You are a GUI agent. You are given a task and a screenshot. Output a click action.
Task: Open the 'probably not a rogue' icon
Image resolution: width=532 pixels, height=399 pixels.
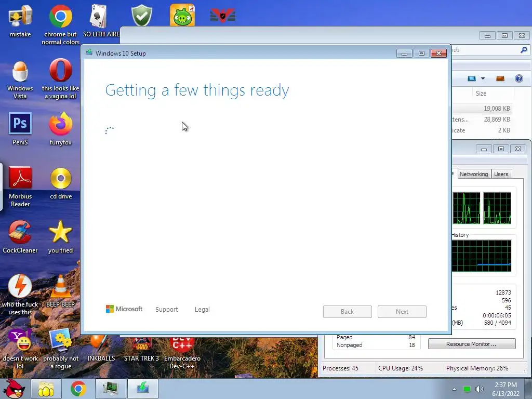click(x=61, y=349)
